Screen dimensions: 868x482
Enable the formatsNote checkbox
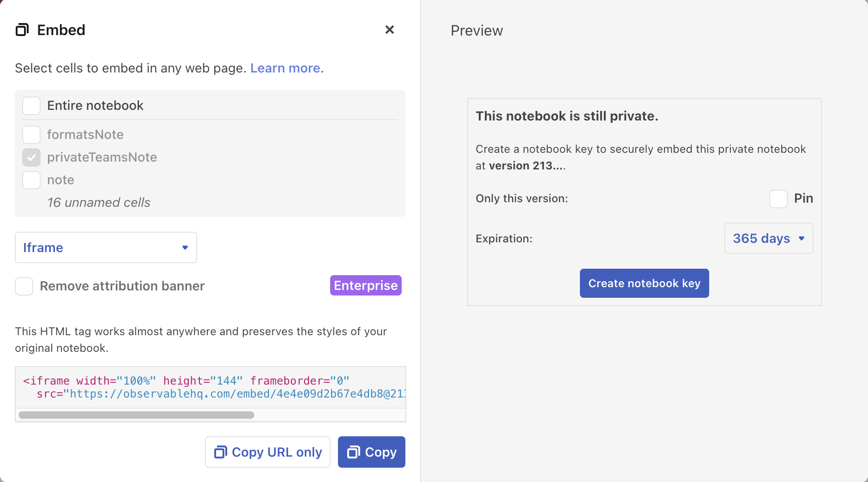pos(31,134)
